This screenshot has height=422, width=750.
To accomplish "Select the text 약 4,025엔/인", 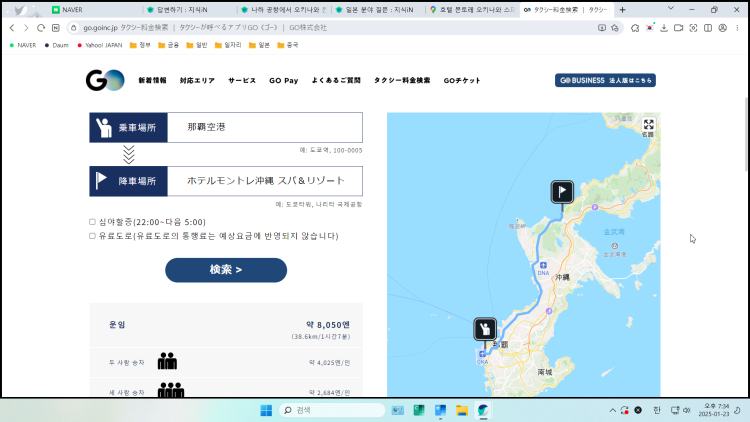I will point(330,363).
